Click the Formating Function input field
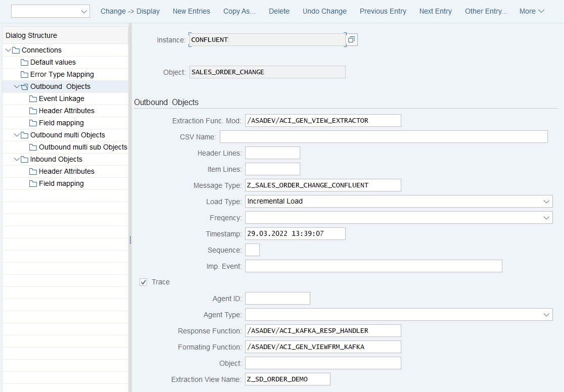The height and width of the screenshot is (392, 564). pos(323,347)
